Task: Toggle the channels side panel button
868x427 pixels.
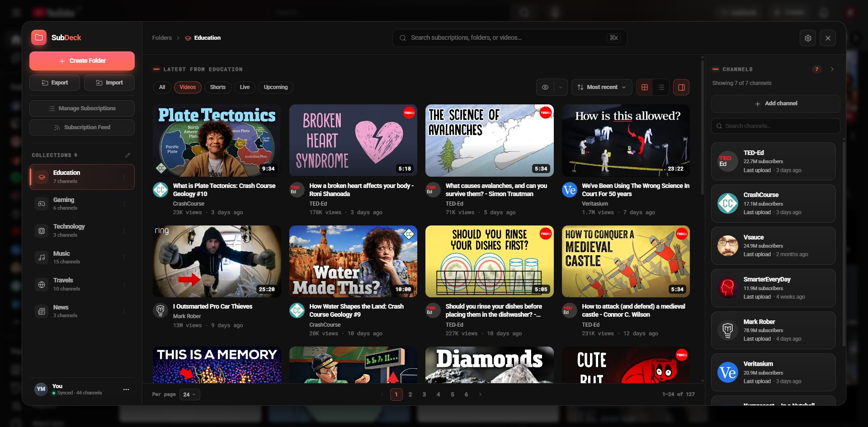Action: 681,87
